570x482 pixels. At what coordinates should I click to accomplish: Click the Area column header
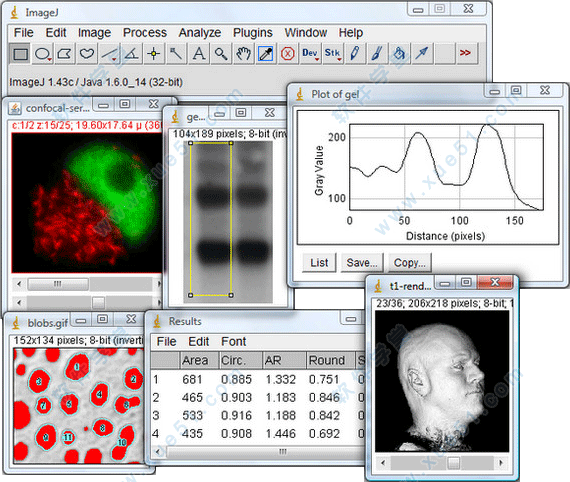[199, 360]
